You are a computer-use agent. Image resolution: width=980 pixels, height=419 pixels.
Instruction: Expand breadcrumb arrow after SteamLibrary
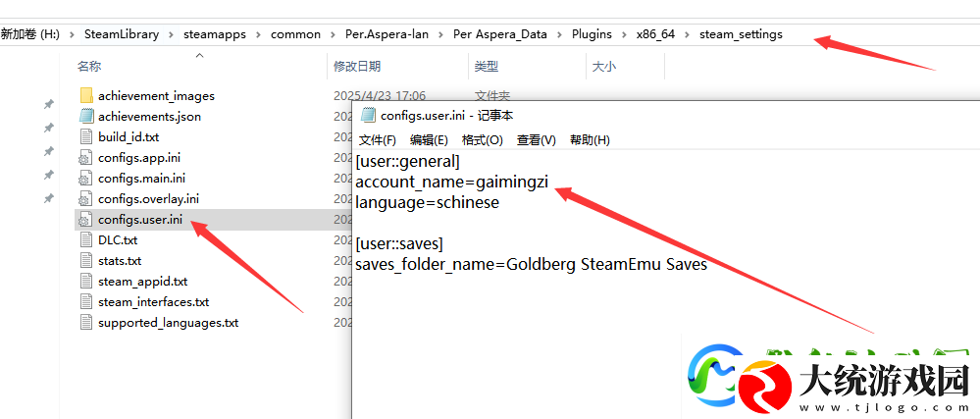point(172,35)
